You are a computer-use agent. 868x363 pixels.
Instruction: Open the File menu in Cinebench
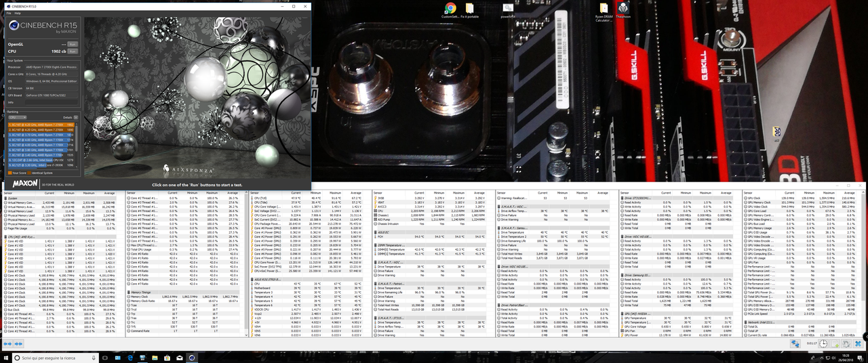7,13
